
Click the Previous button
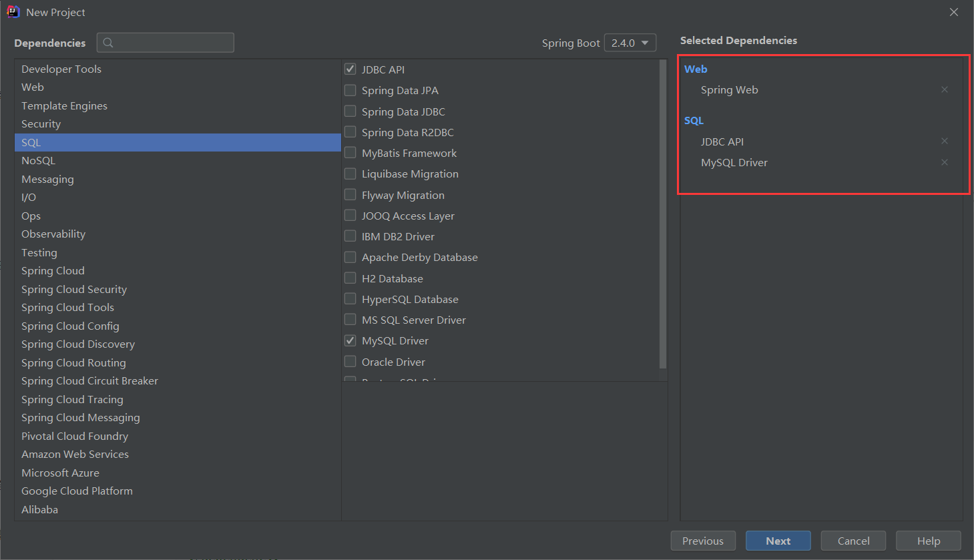[703, 541]
